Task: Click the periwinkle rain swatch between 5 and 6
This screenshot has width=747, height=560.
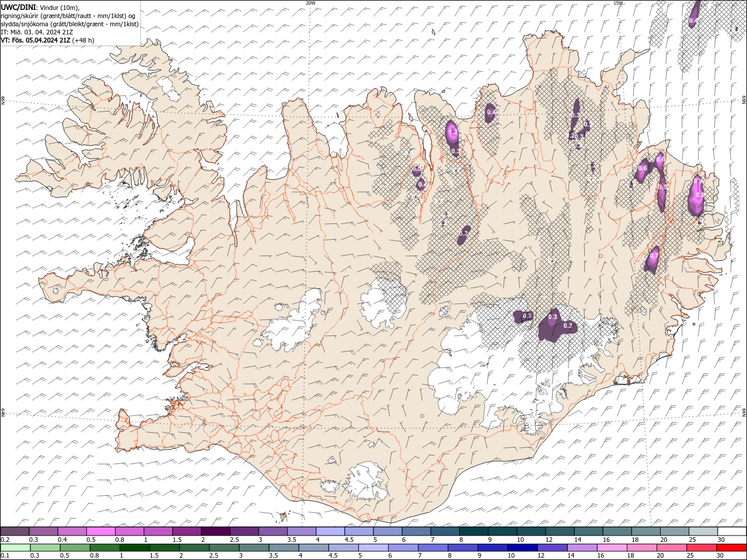Action: [x=373, y=548]
